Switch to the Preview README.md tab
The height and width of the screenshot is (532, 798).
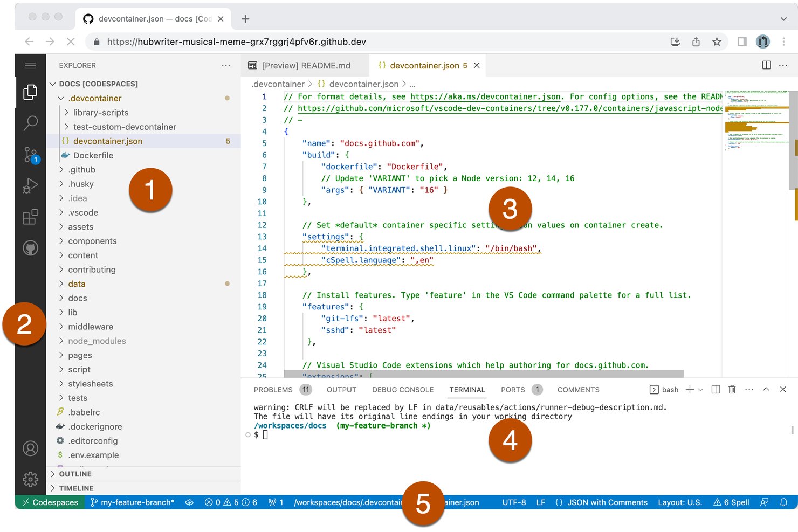305,65
